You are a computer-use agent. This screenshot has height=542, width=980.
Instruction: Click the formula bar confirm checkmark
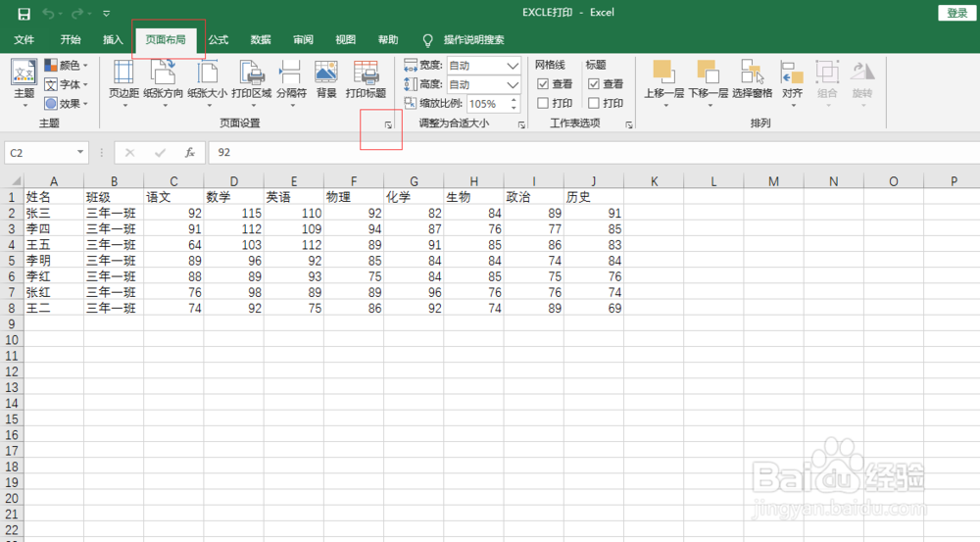[x=160, y=153]
